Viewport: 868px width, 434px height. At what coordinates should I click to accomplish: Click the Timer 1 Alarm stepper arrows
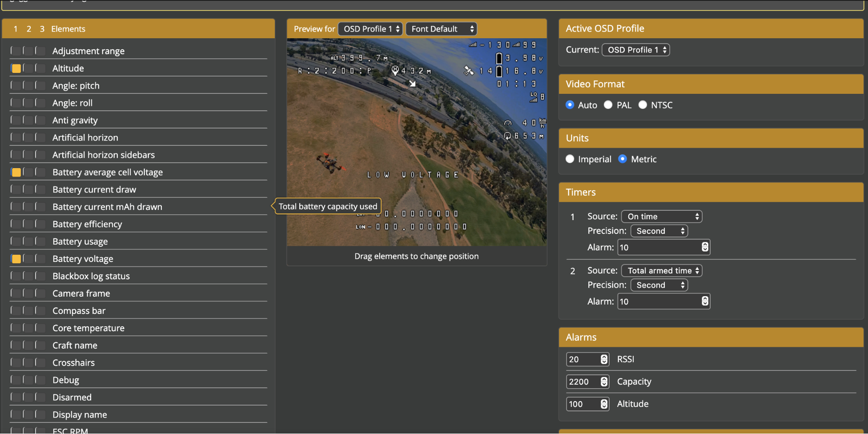705,247
